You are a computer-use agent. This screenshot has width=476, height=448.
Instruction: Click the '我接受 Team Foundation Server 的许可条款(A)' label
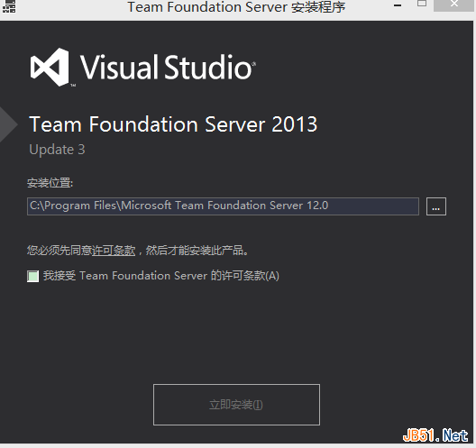click(x=161, y=276)
